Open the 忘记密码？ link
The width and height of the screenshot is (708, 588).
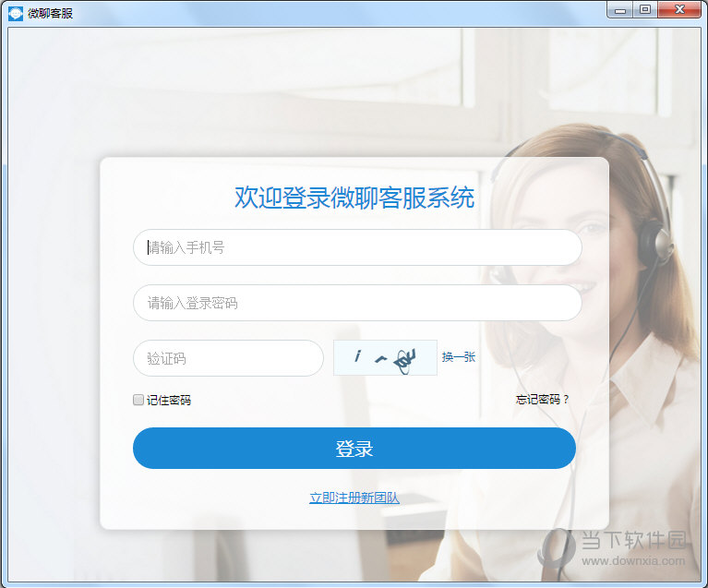pos(542,399)
